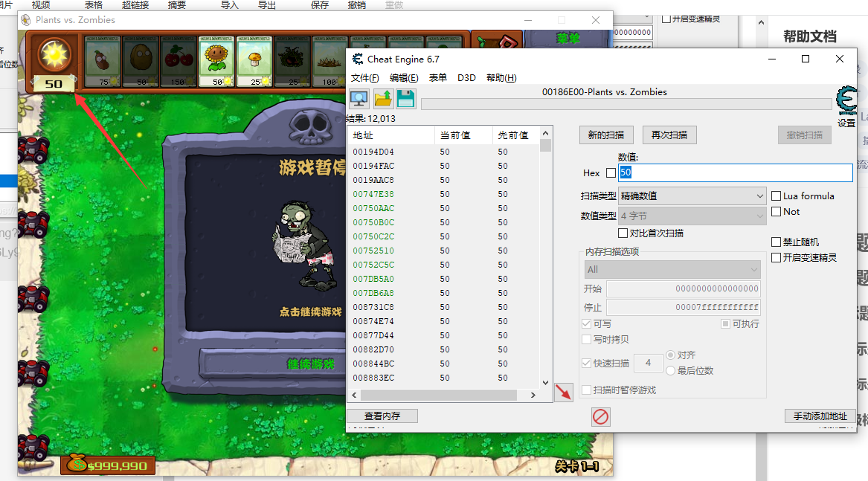This screenshot has height=481, width=868.
Task: Toggle 禁止随机 checkbox
Action: click(776, 242)
